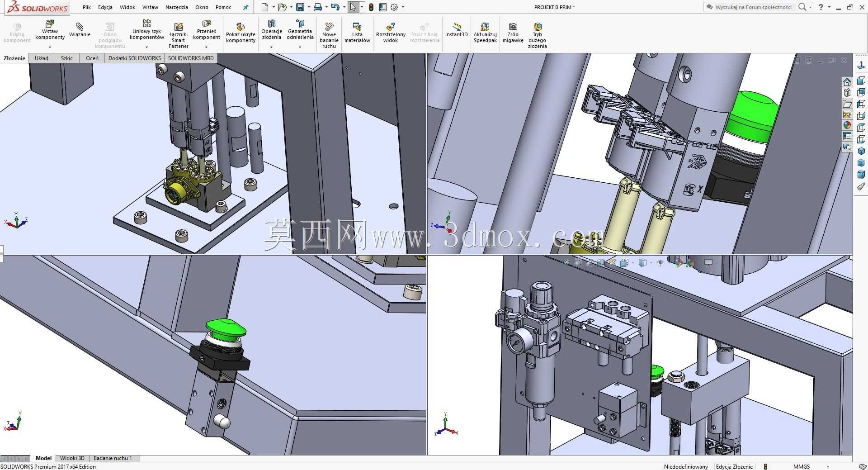Click the Save diskette icon

pyautogui.click(x=300, y=7)
